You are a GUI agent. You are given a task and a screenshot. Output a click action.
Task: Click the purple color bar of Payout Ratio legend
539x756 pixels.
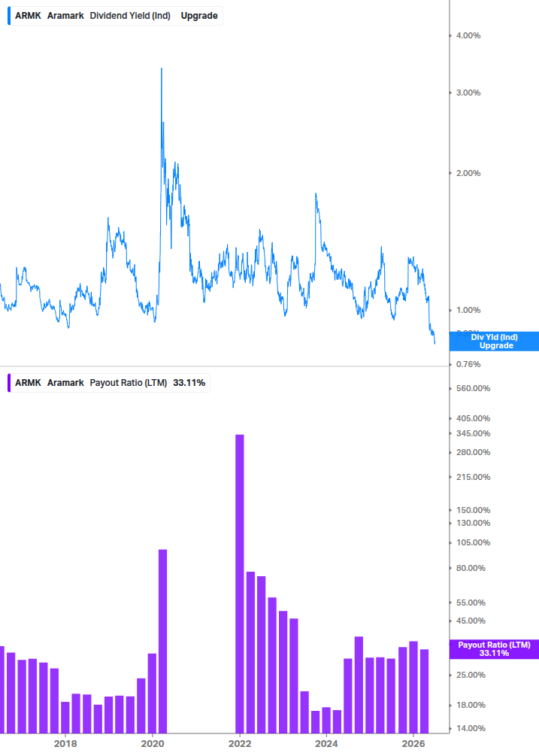tap(9, 383)
